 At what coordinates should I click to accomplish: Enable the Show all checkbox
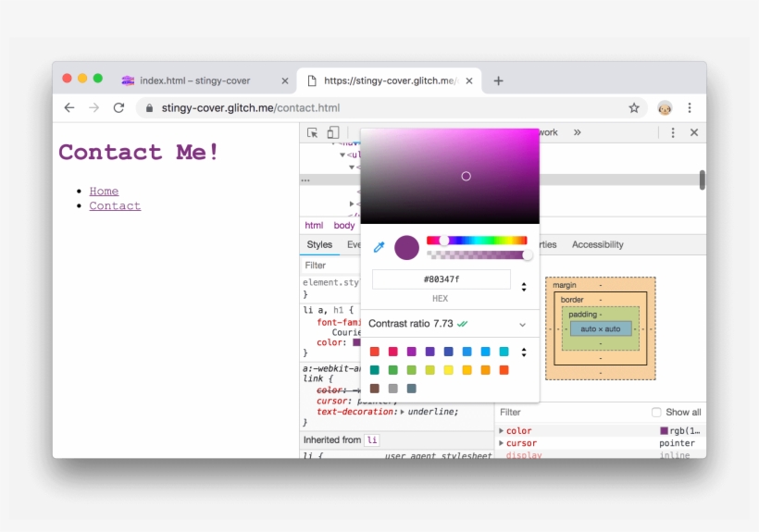[656, 412]
